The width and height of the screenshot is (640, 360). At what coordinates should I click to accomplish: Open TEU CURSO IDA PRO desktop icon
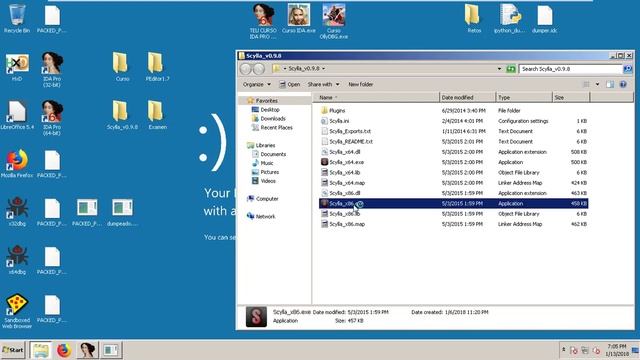pos(263,21)
